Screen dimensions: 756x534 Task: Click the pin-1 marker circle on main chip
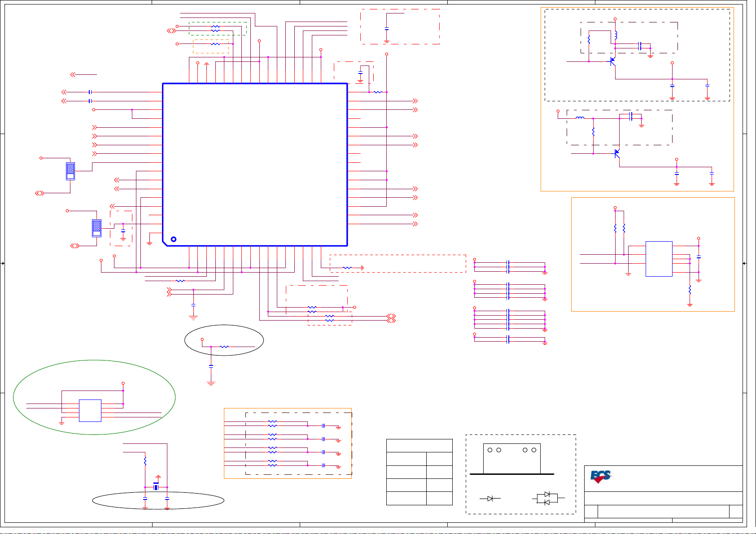point(174,239)
